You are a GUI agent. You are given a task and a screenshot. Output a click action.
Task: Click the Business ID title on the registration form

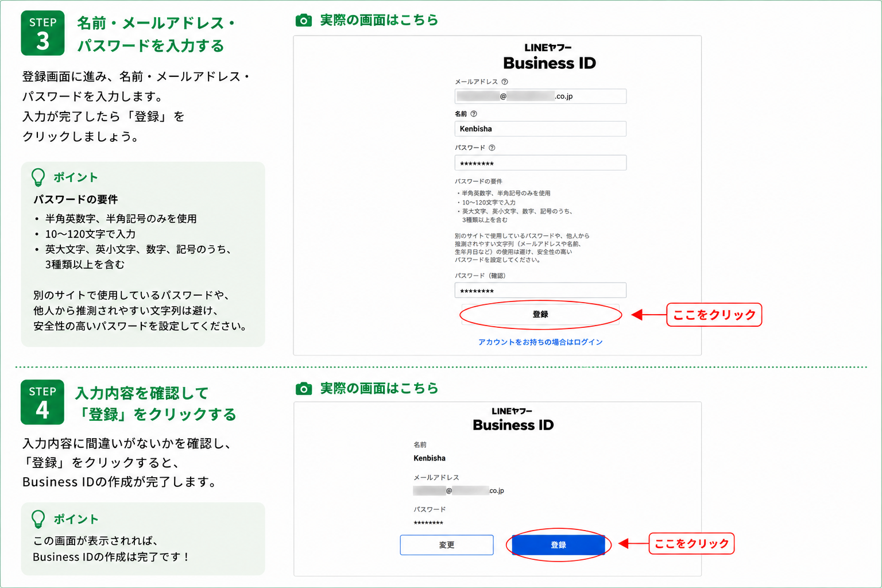pyautogui.click(x=550, y=63)
